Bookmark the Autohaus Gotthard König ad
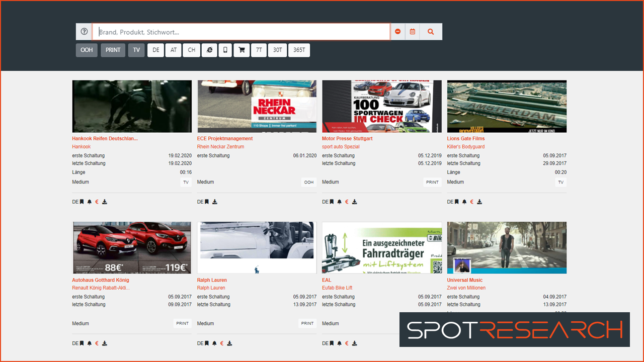Viewport: 644px width, 362px height. point(82,344)
